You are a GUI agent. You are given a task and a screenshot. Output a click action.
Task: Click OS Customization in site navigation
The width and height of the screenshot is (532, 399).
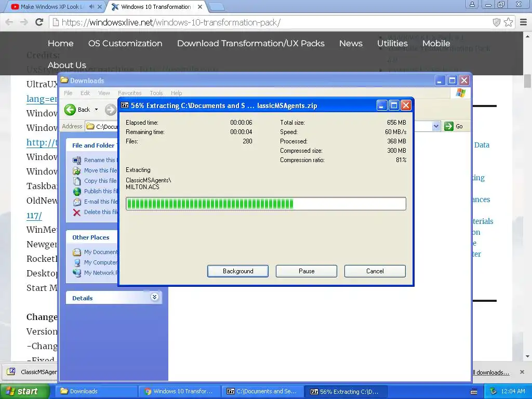pos(125,44)
